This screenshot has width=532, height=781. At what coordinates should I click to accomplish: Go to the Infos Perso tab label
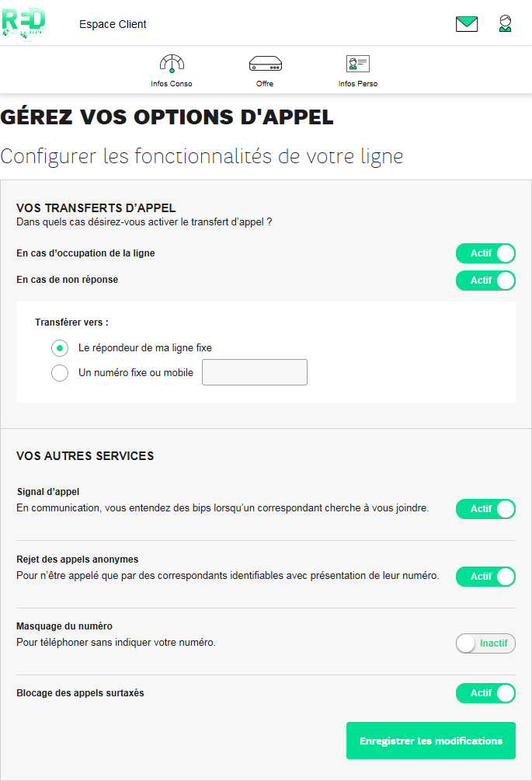pos(358,84)
